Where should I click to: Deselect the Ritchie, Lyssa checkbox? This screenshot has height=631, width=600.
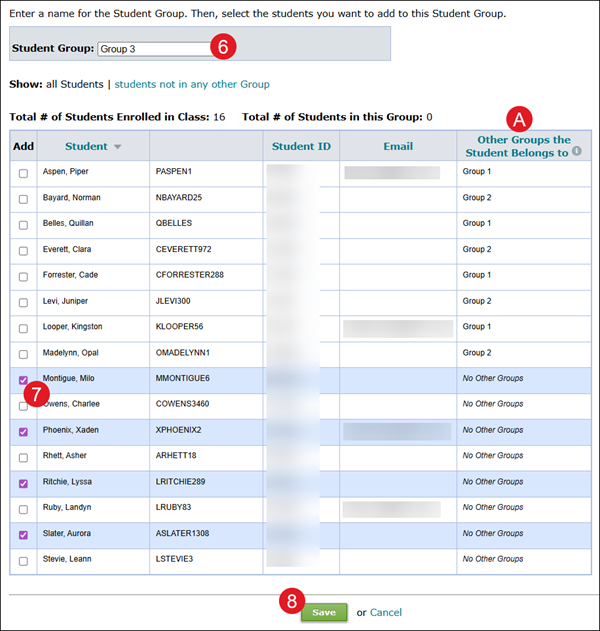click(x=23, y=483)
